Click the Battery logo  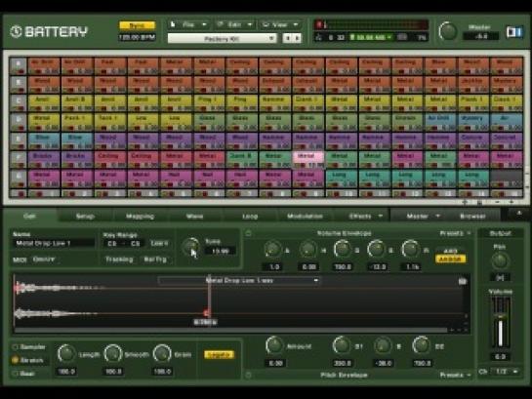point(49,31)
